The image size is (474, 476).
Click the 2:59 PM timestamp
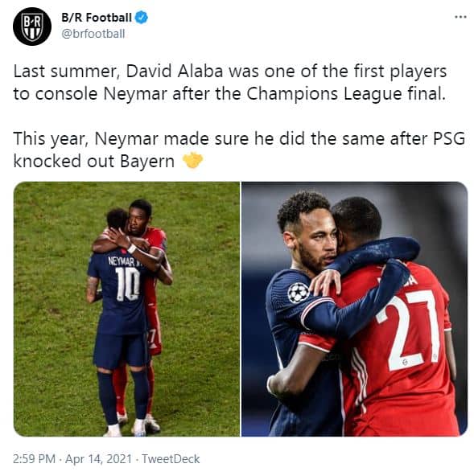point(34,458)
